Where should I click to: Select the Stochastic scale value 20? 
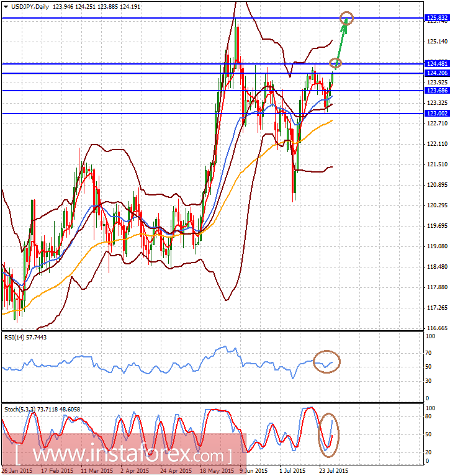428,452
